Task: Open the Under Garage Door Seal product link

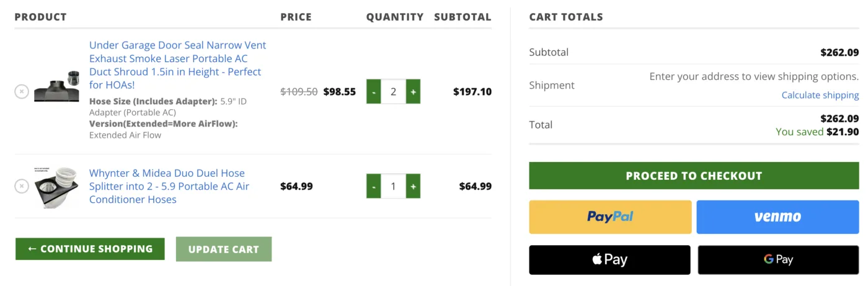Action: coord(178,65)
